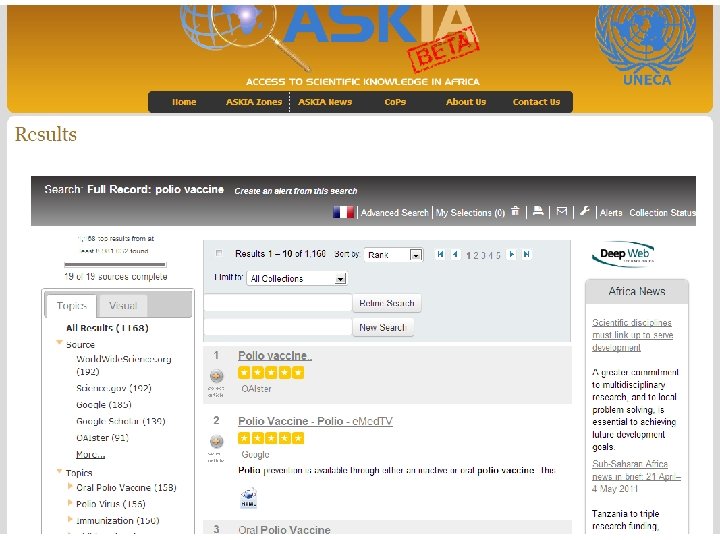This screenshot has height=540, width=720.
Task: Tick the select-all results checkbox
Action: click(x=219, y=253)
